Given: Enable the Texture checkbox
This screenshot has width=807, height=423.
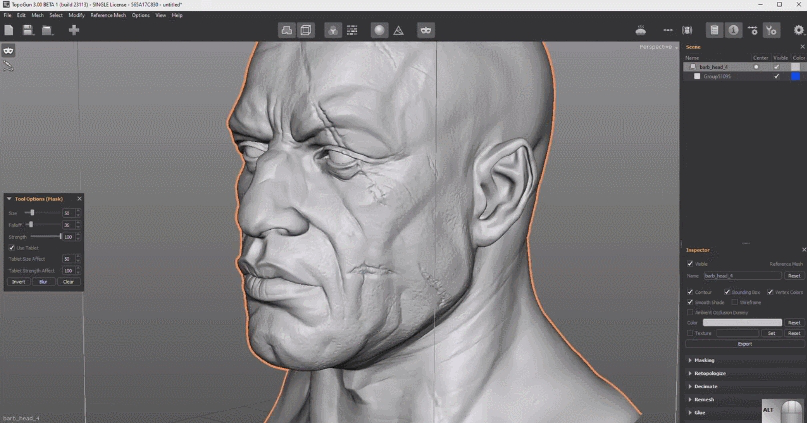Looking at the screenshot, I should pos(690,333).
